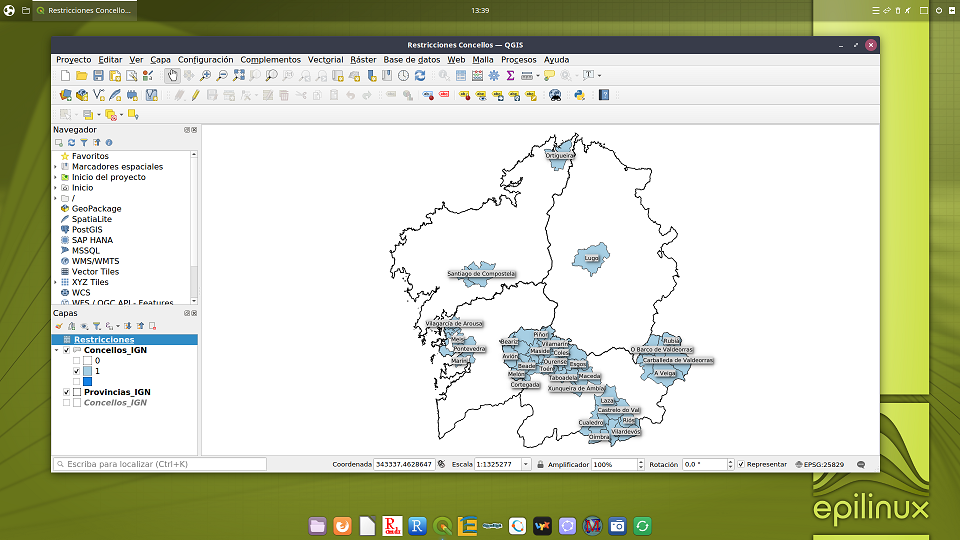The width and height of the screenshot is (960, 540).
Task: Open the Complementos menu
Action: pos(270,60)
